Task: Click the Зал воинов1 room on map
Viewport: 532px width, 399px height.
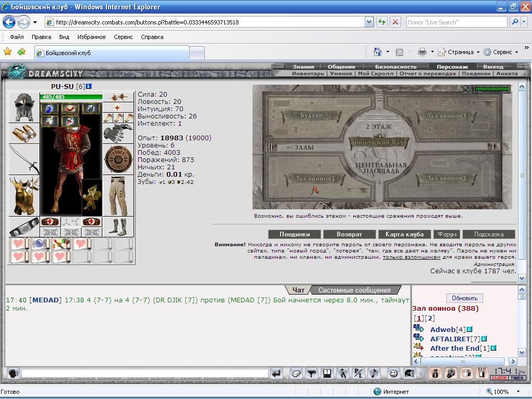Action: click(x=315, y=179)
